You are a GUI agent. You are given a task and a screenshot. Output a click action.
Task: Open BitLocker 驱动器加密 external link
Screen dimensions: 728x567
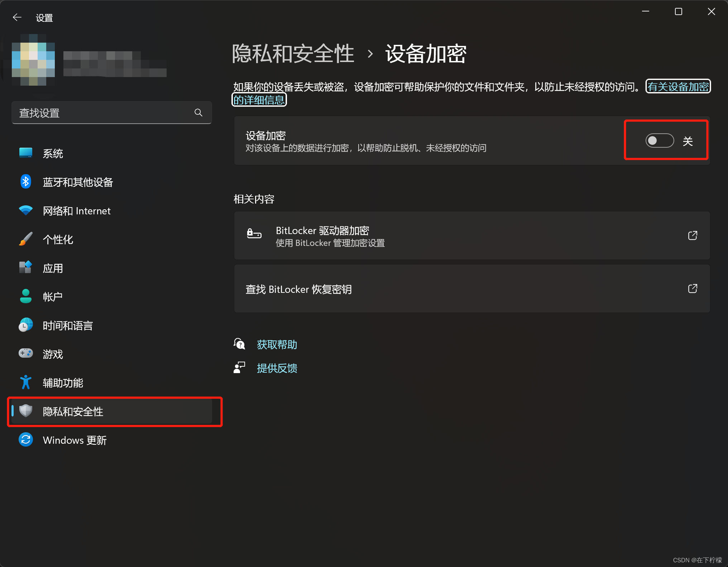(692, 235)
